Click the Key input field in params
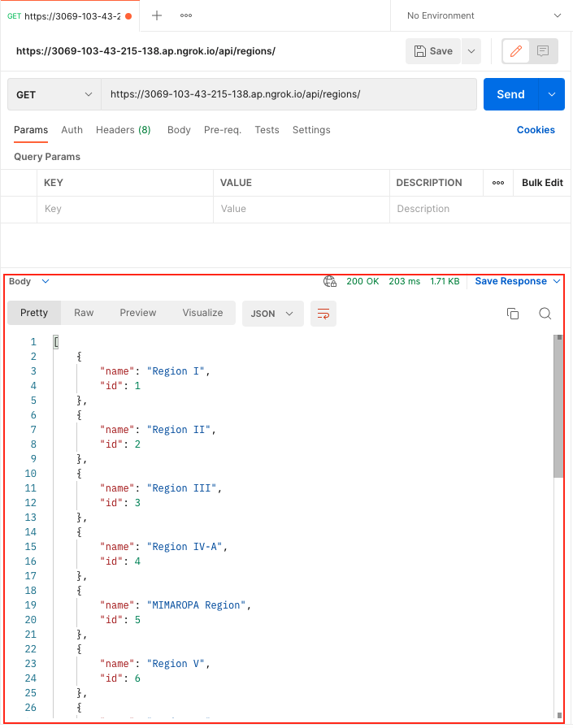Viewport: 573px width, 728px height. (126, 209)
